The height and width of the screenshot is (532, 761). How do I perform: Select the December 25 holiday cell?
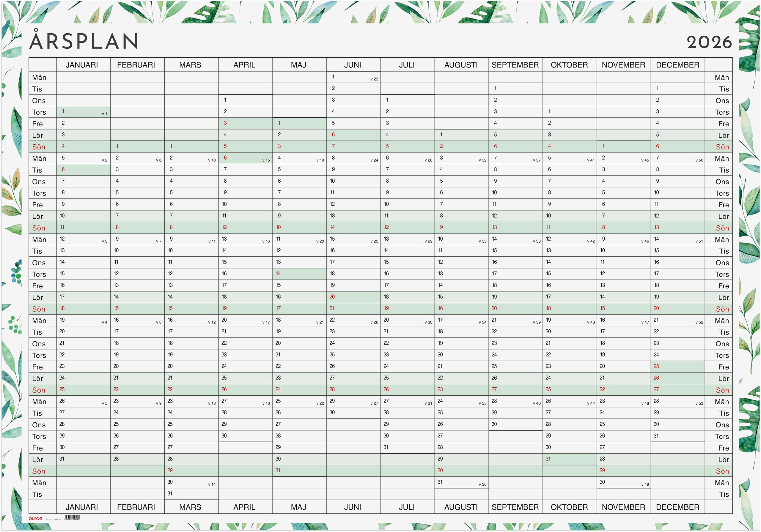(677, 366)
